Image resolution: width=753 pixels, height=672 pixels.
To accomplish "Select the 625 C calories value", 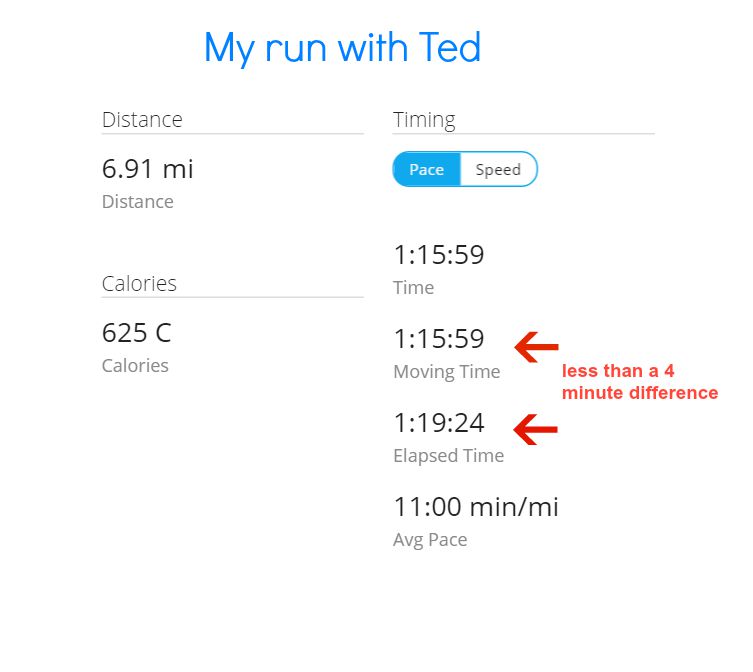I will pos(136,333).
